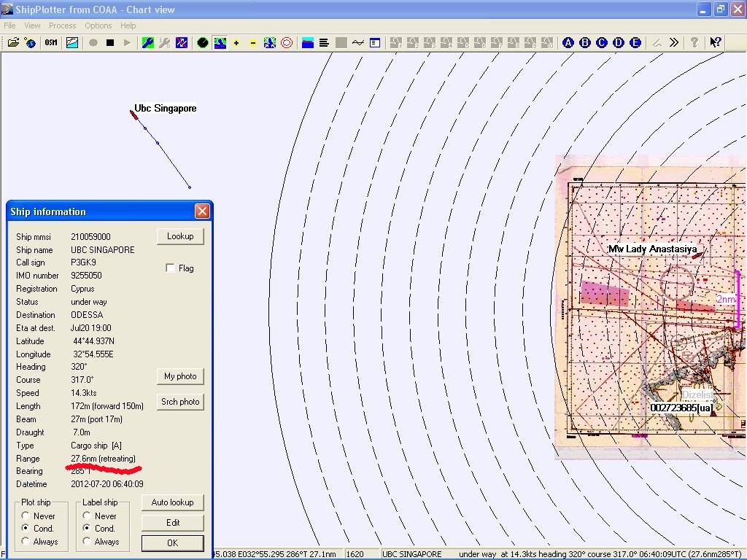Click the context help arrow-question icon

click(716, 43)
